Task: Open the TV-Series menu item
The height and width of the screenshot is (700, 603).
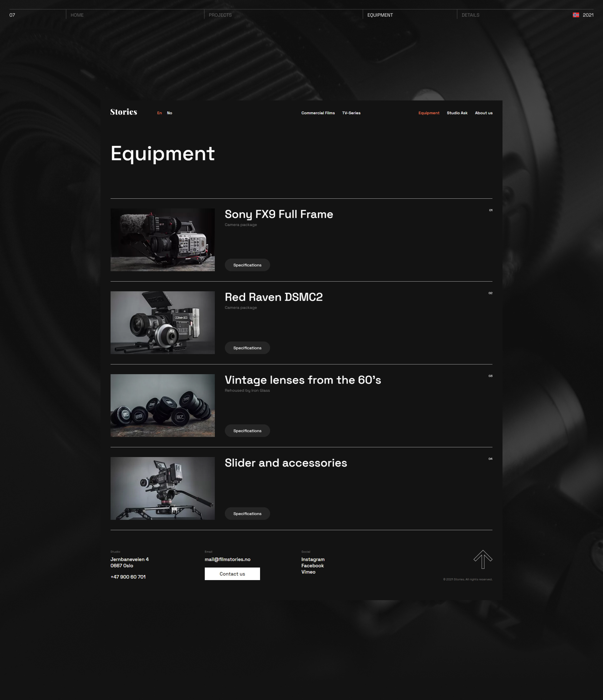Action: pos(351,113)
